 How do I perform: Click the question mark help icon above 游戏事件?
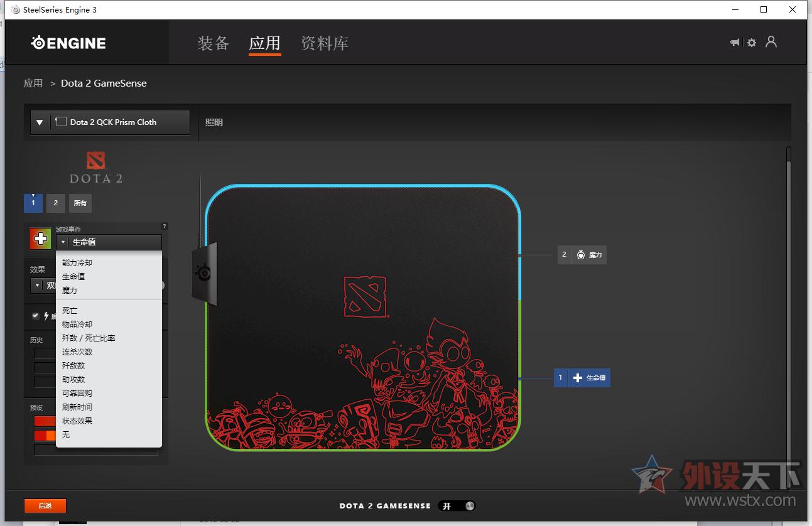coord(164,226)
